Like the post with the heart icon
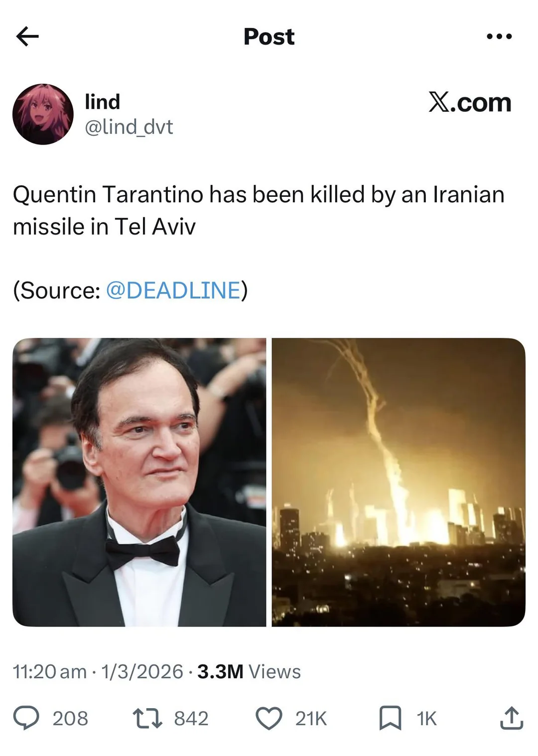 tap(269, 718)
